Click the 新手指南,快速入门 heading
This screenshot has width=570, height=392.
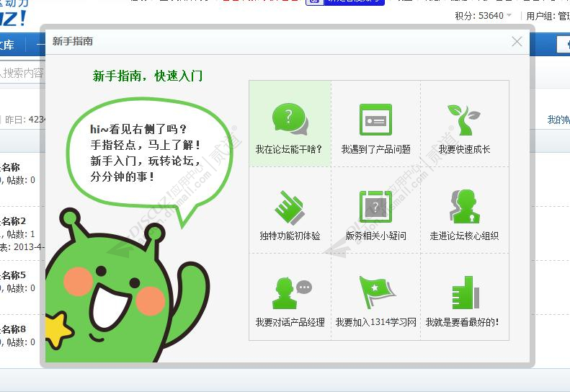point(148,76)
